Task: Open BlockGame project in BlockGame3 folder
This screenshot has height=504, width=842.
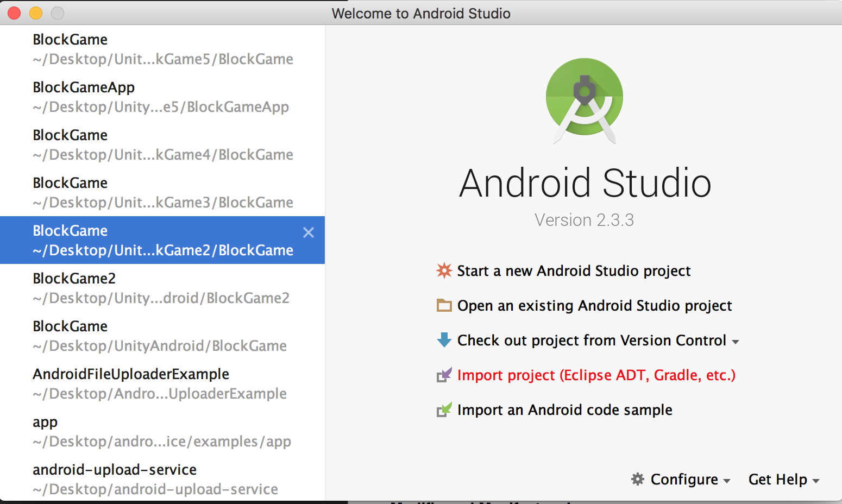Action: (162, 192)
